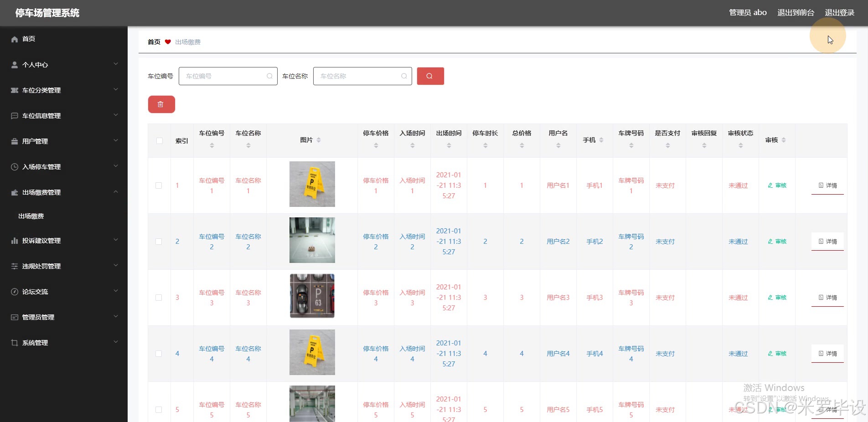868x422 pixels.
Task: Focus the 车位名称 search input
Action: click(x=362, y=76)
